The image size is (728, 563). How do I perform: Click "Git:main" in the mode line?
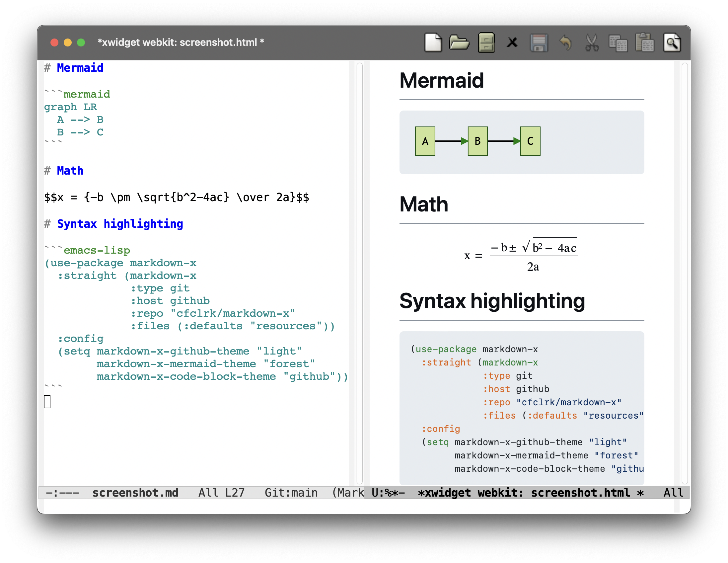pyautogui.click(x=291, y=493)
